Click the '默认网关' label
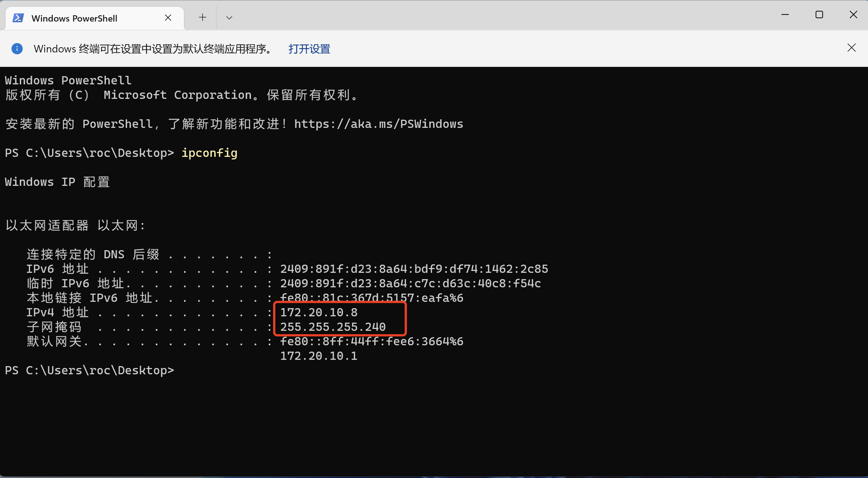The width and height of the screenshot is (868, 478). (54, 341)
